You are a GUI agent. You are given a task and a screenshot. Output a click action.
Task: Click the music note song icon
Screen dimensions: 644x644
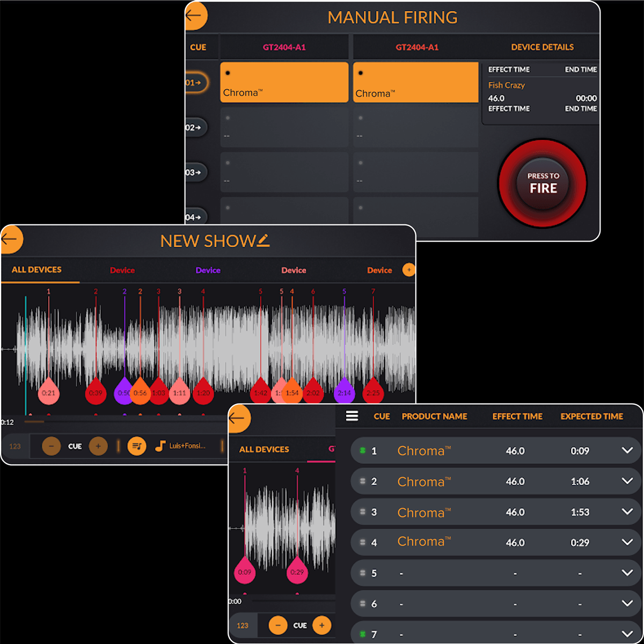pos(160,446)
